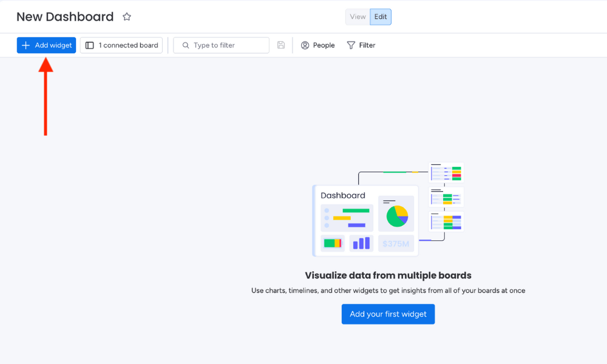Viewport: 607px width, 364px height.
Task: Click the top board thumbnail in illustration
Action: [x=446, y=172]
